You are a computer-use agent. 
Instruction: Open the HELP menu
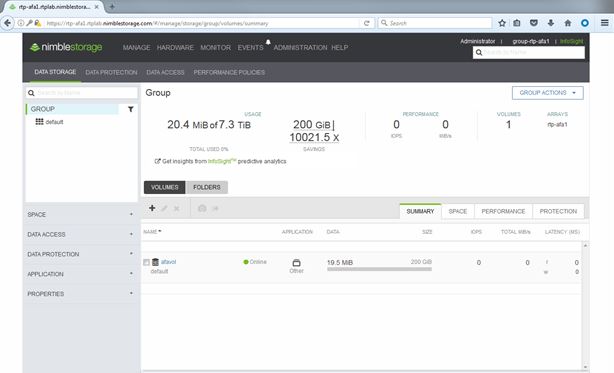pyautogui.click(x=340, y=47)
